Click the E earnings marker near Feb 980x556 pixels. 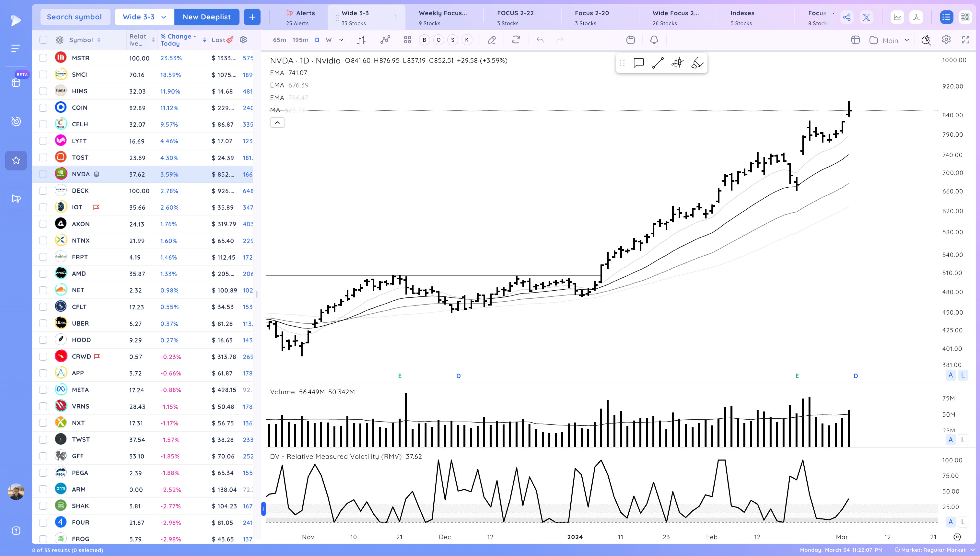pos(797,376)
